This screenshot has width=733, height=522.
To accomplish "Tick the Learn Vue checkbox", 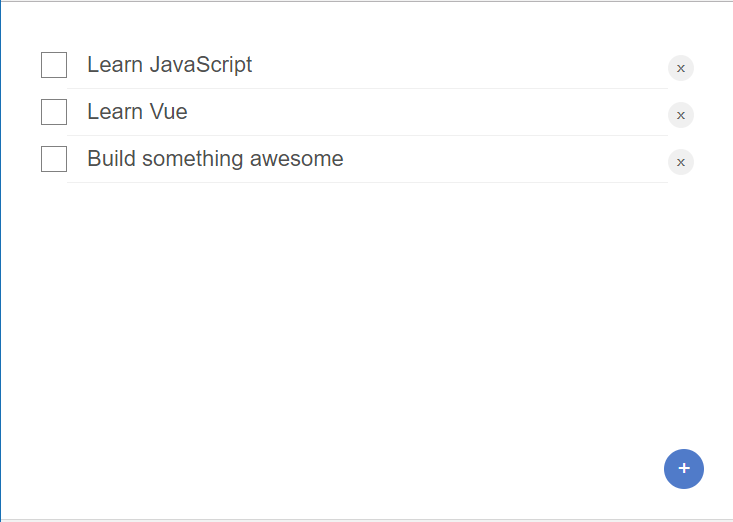I will click(x=54, y=112).
